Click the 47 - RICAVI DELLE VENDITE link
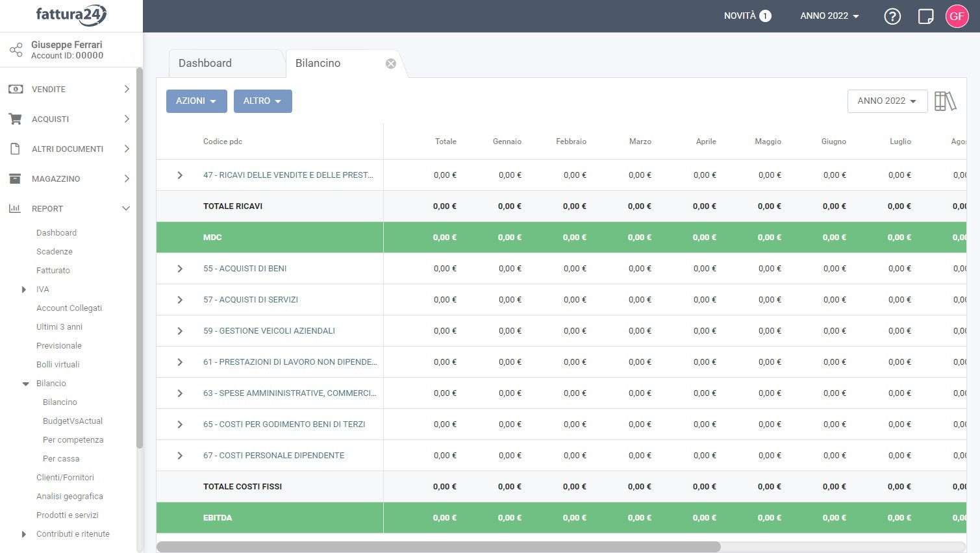980x553 pixels. (x=288, y=175)
